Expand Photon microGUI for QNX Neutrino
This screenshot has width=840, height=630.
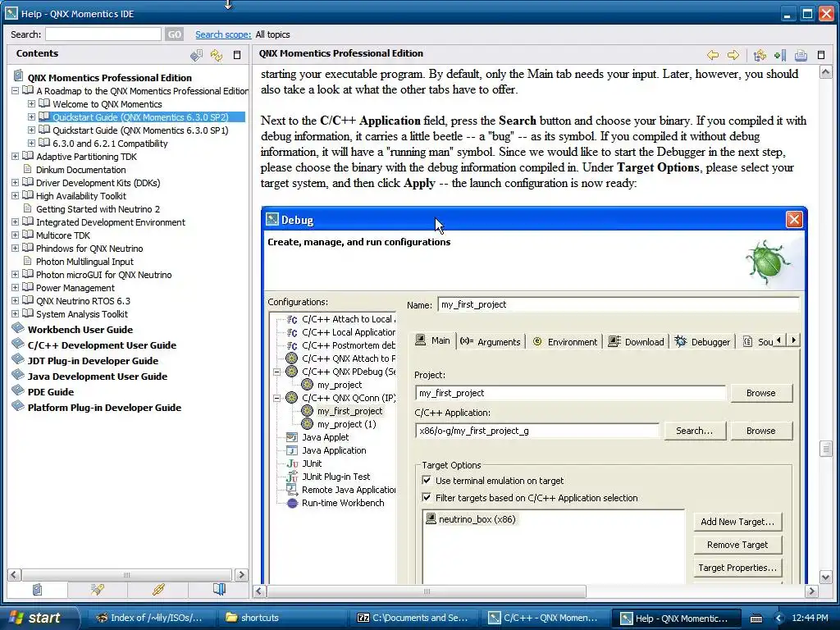click(x=15, y=274)
